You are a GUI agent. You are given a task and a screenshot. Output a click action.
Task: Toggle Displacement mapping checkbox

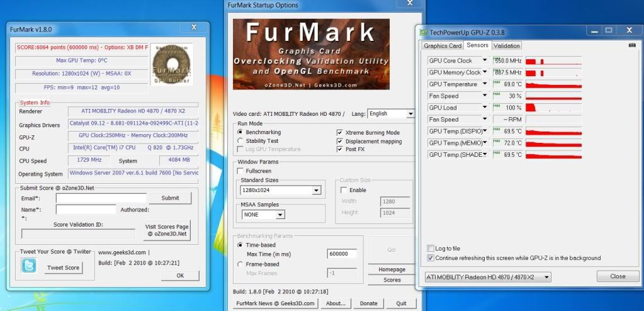click(340, 141)
